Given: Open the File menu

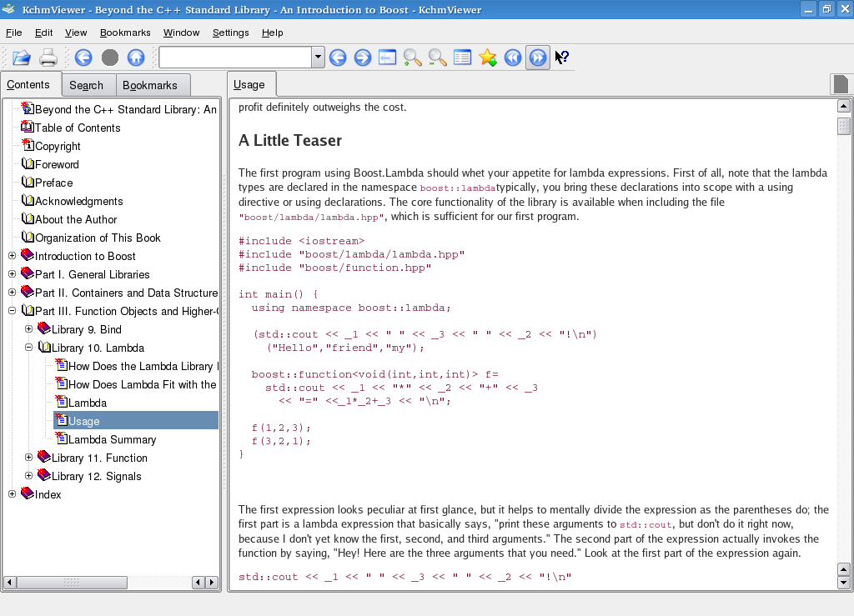Looking at the screenshot, I should (x=13, y=33).
